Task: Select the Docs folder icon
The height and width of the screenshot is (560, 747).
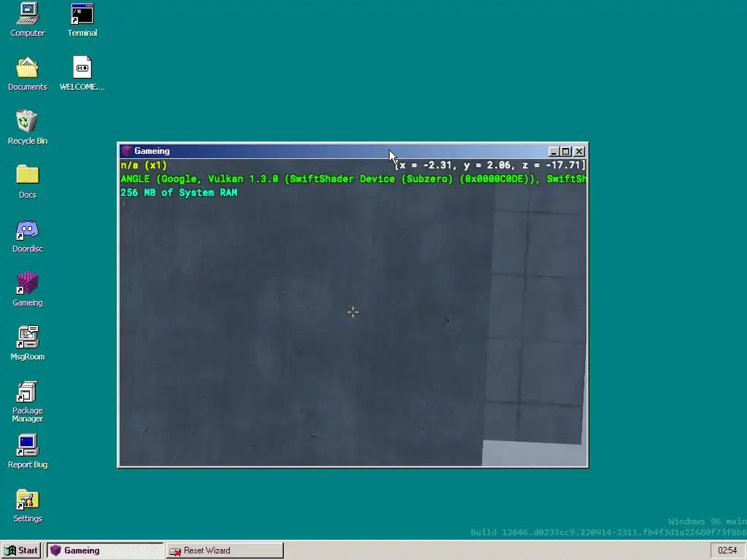Action: tap(28, 182)
